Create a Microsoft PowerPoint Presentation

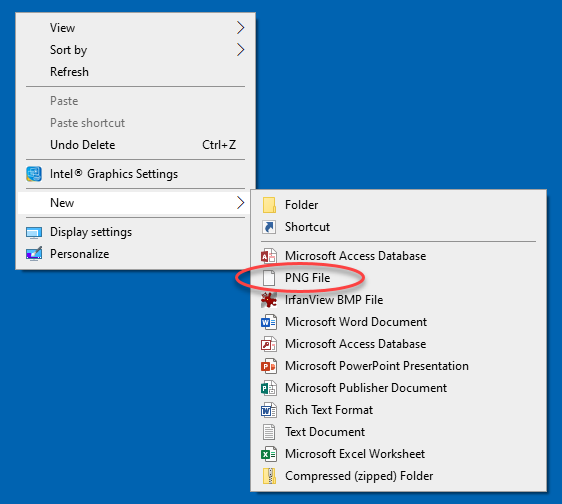coord(399,366)
